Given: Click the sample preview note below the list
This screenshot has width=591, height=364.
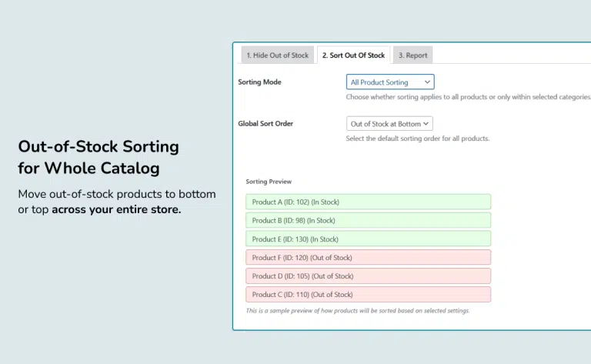Looking at the screenshot, I should coord(357,311).
